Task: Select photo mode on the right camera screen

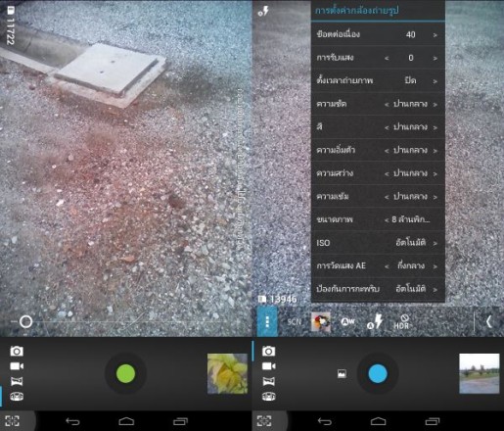Action: click(x=268, y=351)
